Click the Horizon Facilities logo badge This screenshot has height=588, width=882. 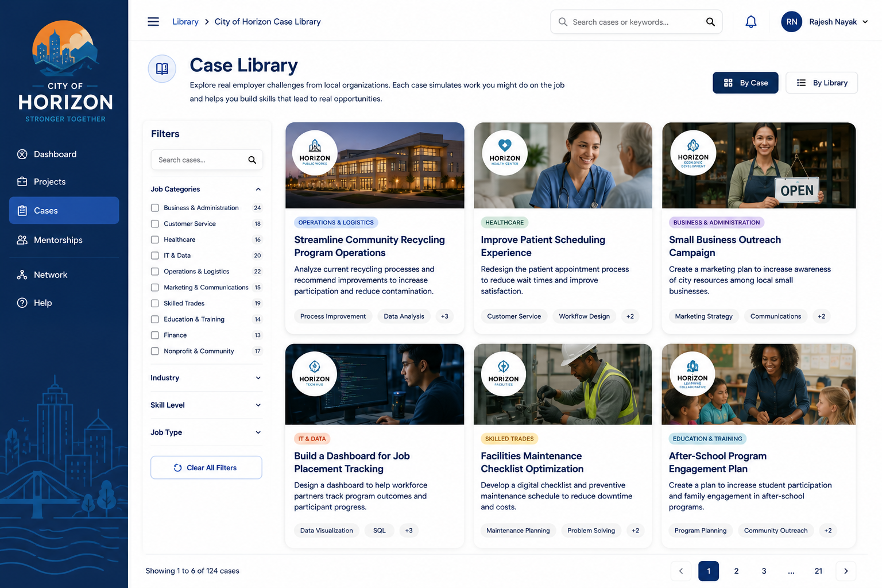click(504, 374)
